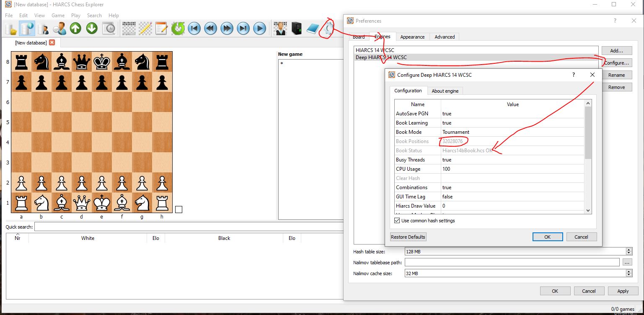Open the View menu
The image size is (644, 315).
(x=39, y=16)
